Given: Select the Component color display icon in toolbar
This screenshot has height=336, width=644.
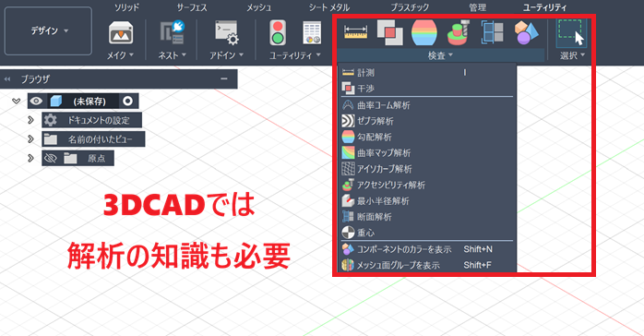Looking at the screenshot, I should coord(526,32).
